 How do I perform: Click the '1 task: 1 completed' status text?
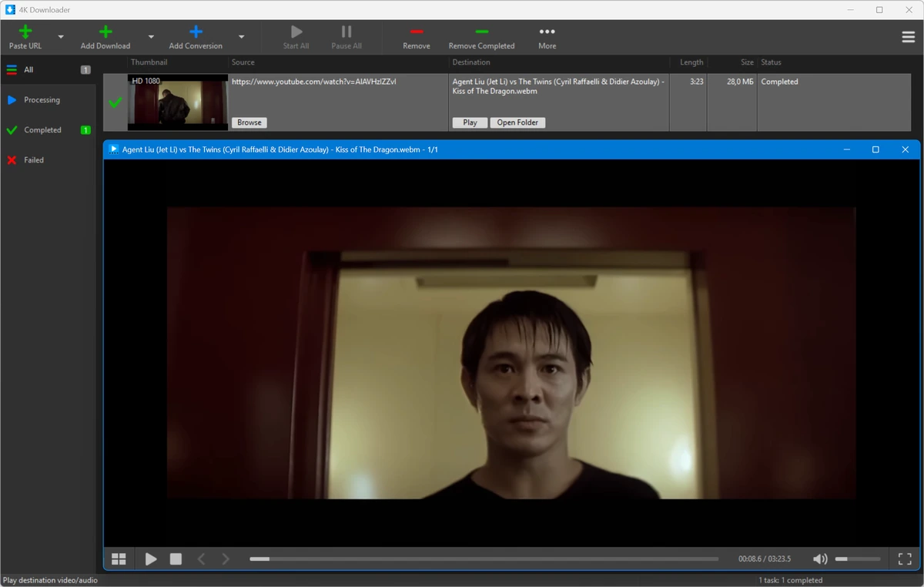791,580
